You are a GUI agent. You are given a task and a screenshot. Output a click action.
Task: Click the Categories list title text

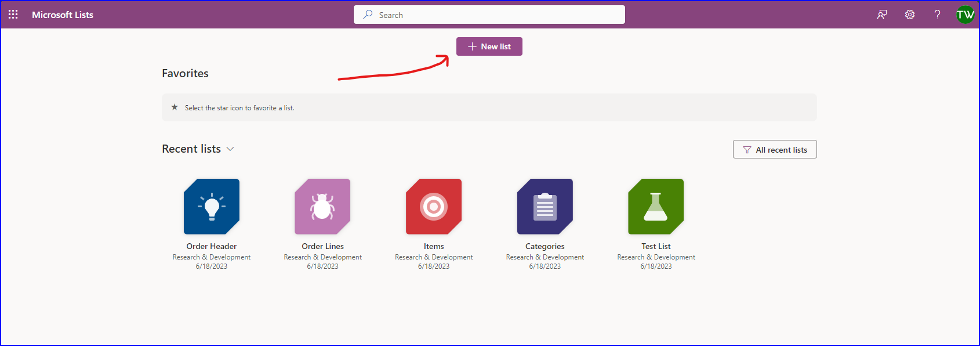pos(545,246)
